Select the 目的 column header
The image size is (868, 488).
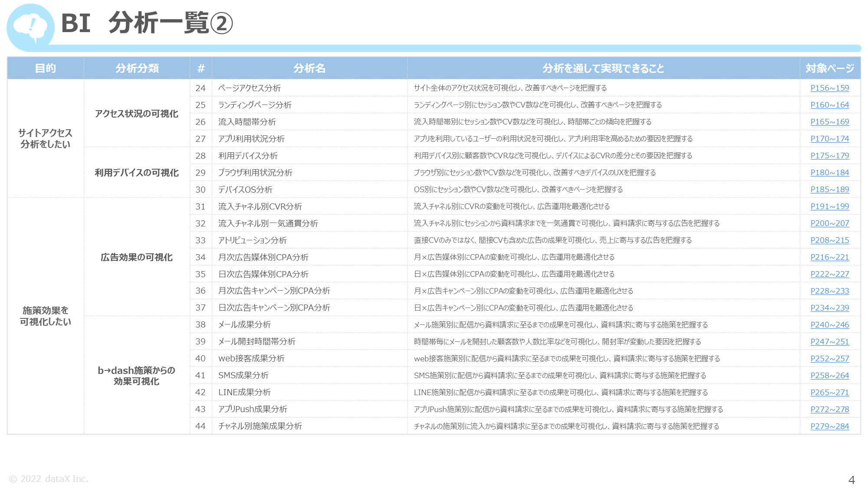46,68
